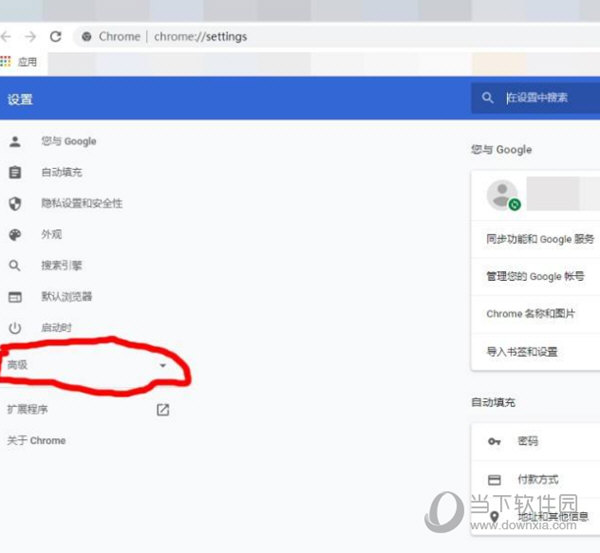Click the Chrome site info icon

86,37
